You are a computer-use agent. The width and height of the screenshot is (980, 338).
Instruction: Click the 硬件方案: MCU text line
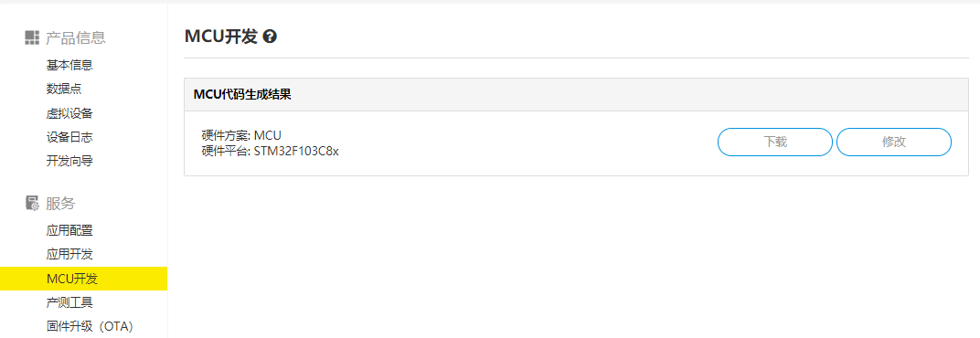click(242, 135)
